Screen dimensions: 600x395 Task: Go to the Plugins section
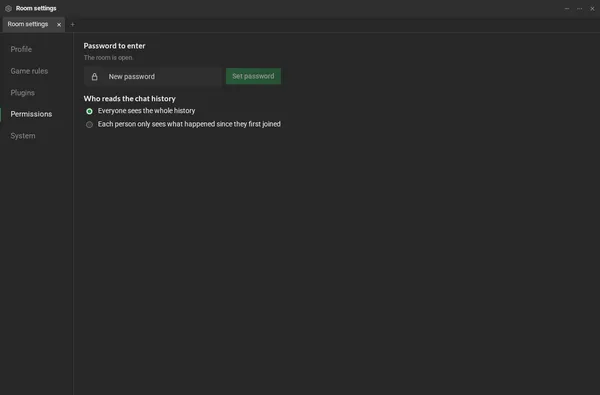point(23,93)
